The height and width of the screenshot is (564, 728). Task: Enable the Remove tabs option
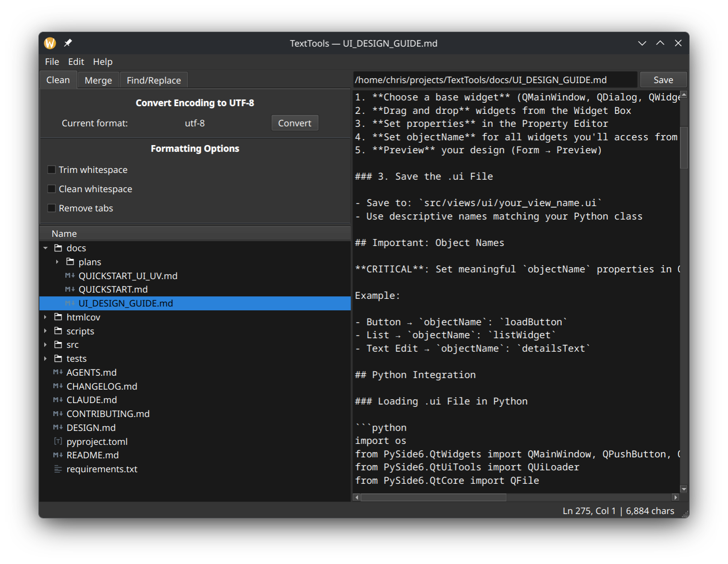click(x=51, y=208)
